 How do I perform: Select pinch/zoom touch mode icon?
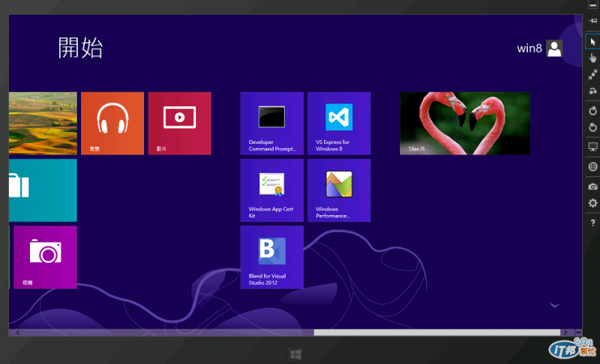pos(592,74)
